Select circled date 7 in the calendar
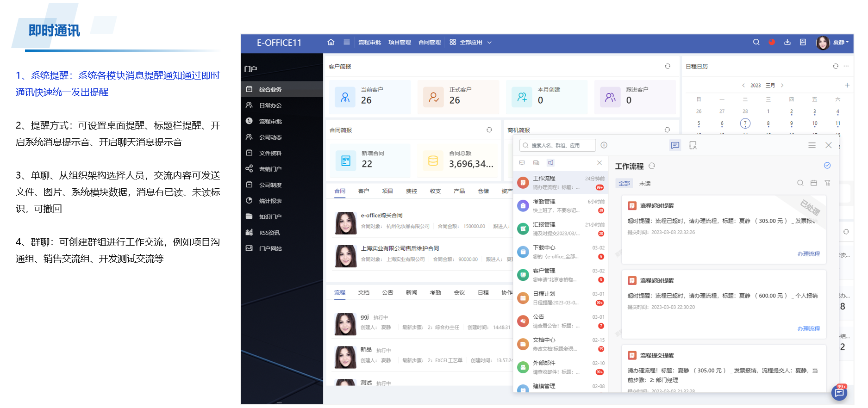The height and width of the screenshot is (408, 868). click(745, 124)
